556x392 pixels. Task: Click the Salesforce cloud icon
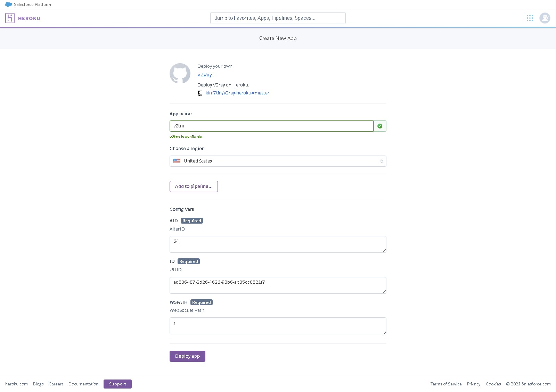click(9, 5)
